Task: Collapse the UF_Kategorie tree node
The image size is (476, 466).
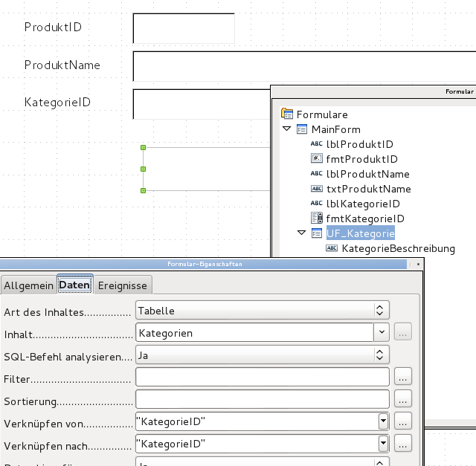Action: (x=301, y=233)
